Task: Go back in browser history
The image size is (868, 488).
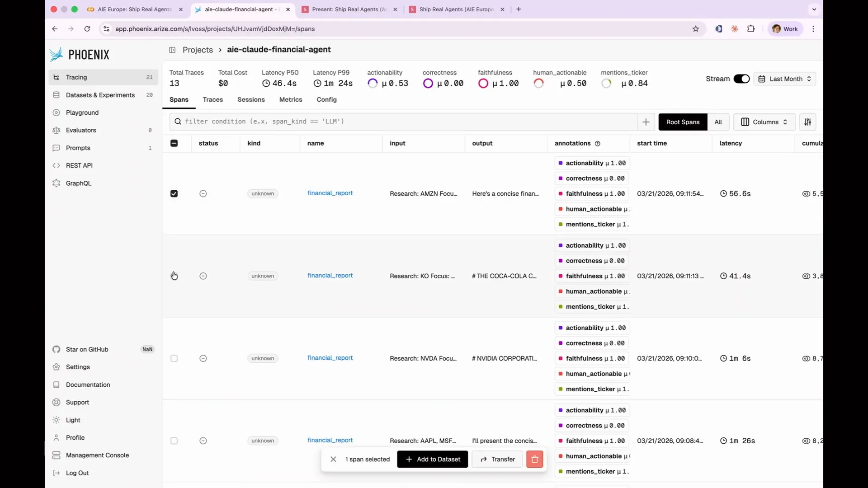Action: point(55,29)
